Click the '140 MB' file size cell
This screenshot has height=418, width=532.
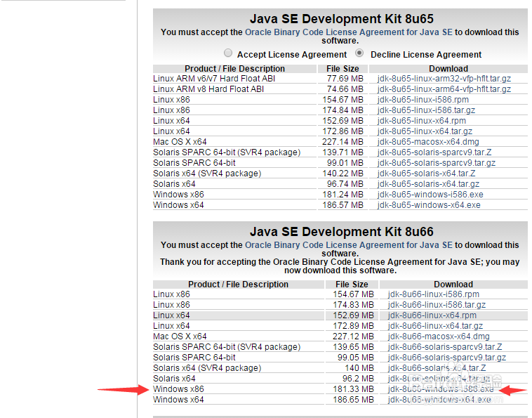pos(352,368)
